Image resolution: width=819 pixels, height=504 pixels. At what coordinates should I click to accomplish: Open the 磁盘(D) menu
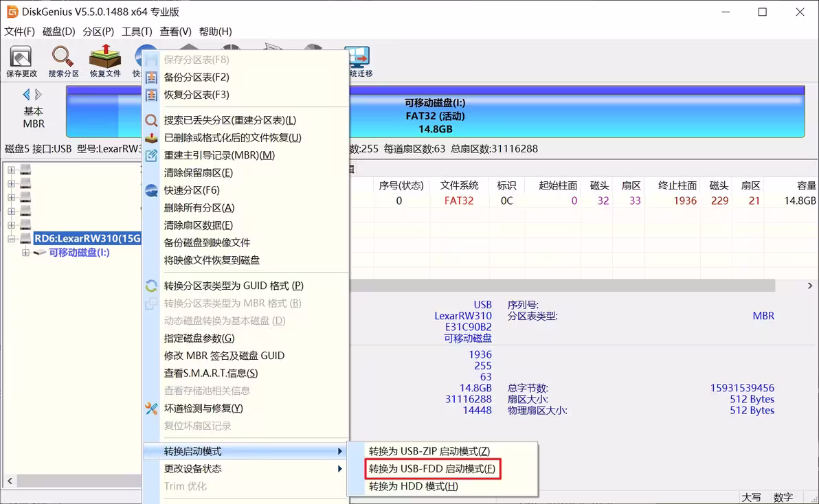point(58,32)
